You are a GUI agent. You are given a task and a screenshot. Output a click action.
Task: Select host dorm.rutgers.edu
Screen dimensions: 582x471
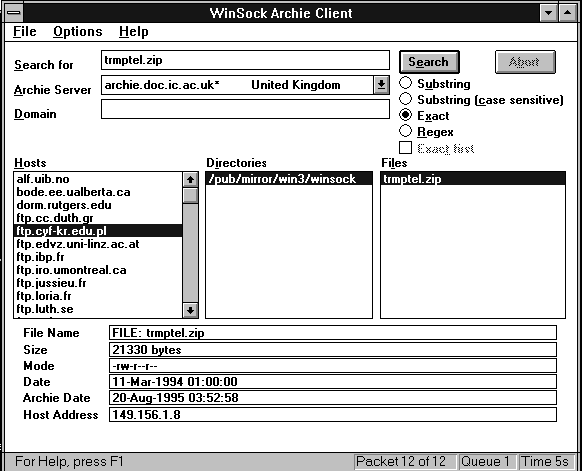pos(98,205)
